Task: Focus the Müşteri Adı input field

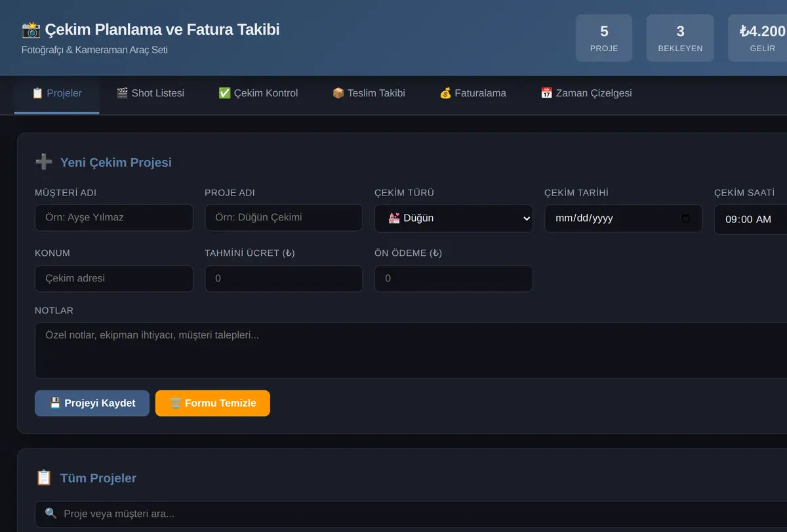Action: (x=114, y=217)
